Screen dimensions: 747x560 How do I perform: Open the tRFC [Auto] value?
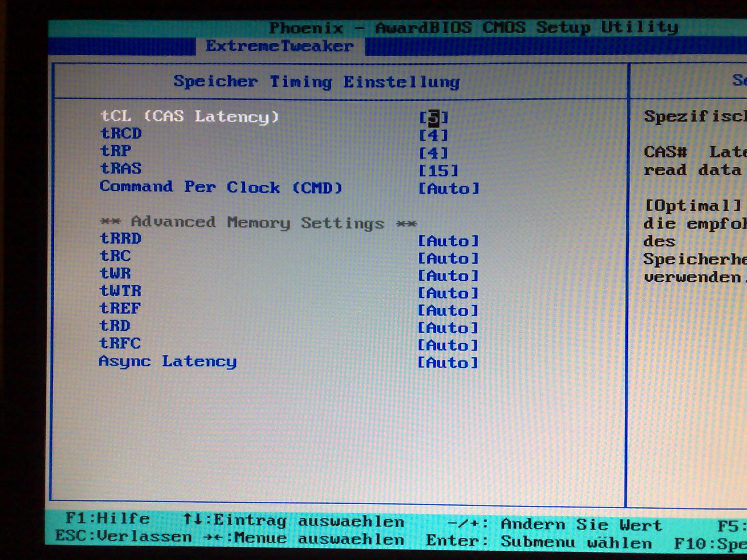(x=448, y=345)
